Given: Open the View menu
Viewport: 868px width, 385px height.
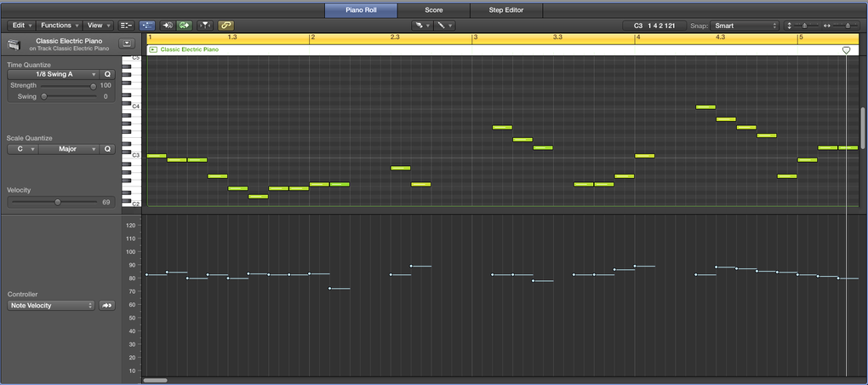Looking at the screenshot, I should point(99,26).
